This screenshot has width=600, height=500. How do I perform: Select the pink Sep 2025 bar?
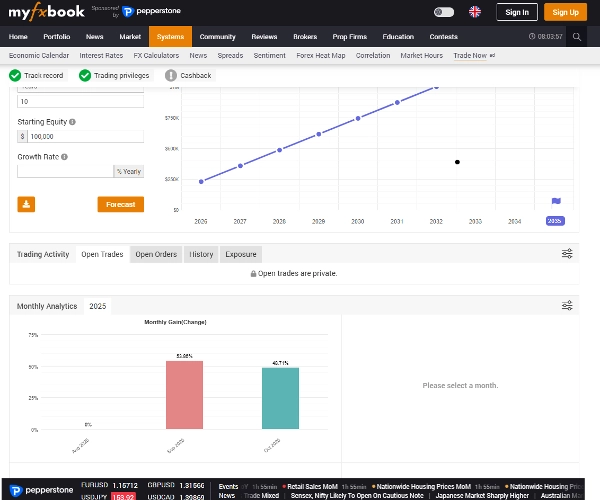point(184,395)
